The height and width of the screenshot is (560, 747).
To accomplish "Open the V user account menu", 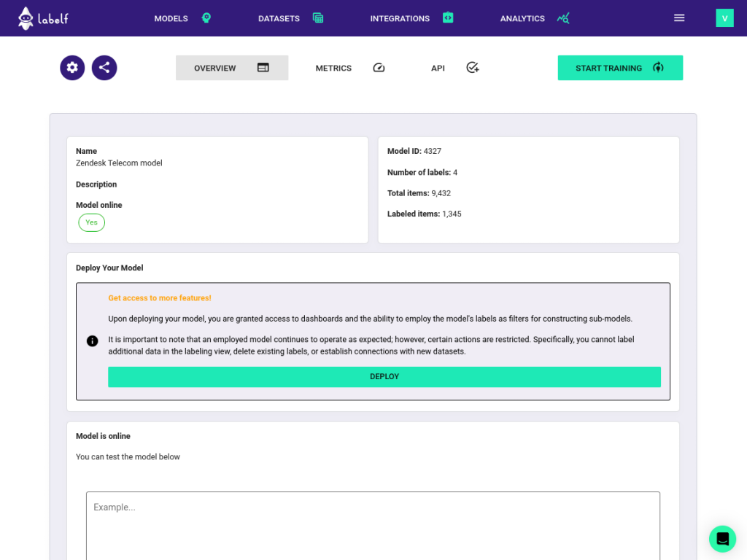I will tap(724, 17).
